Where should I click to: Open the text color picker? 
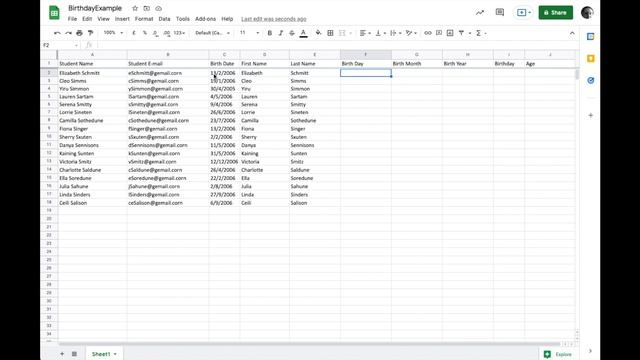click(x=303, y=33)
